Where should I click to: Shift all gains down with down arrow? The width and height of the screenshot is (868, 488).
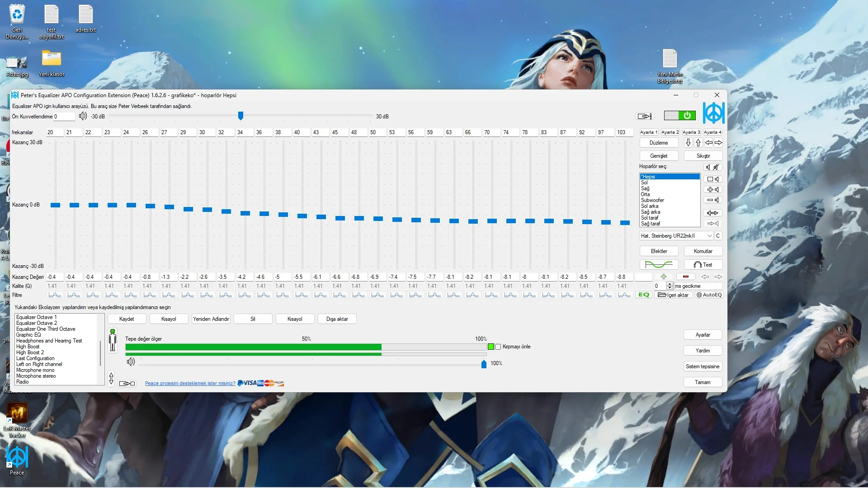point(688,143)
